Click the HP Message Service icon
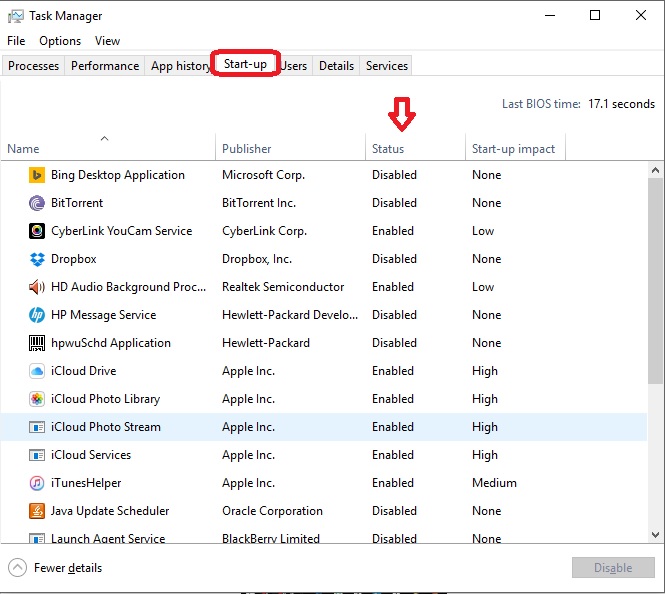 click(37, 315)
